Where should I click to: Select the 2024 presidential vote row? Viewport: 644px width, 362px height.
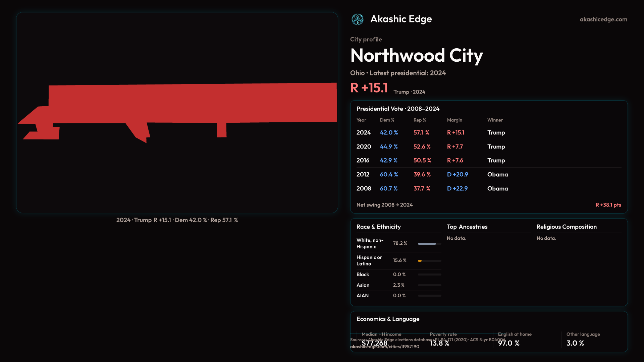tap(488, 133)
